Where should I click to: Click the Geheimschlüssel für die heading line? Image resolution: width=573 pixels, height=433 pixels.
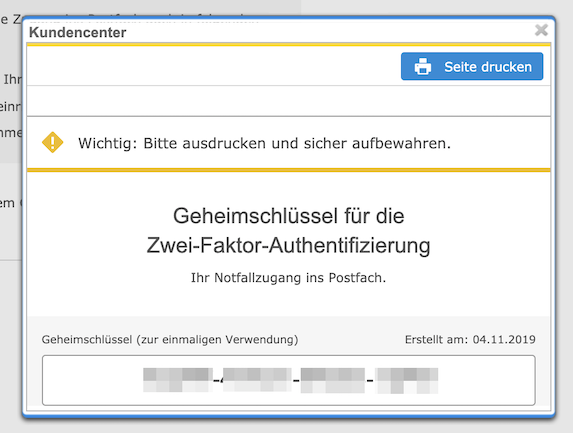289,216
